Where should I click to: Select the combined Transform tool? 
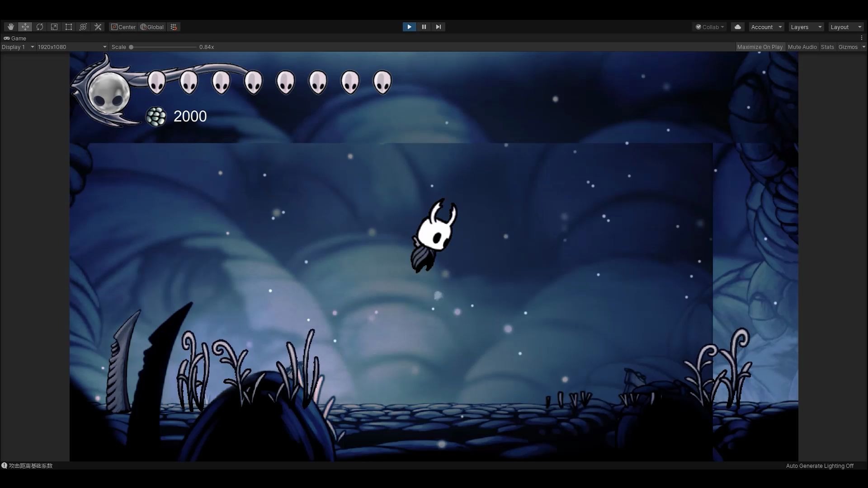(83, 27)
